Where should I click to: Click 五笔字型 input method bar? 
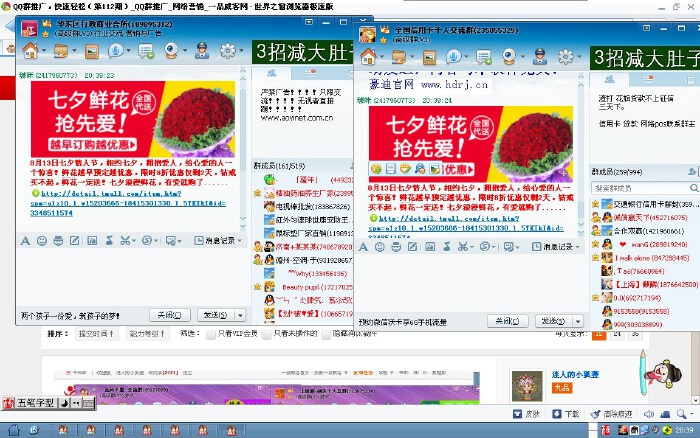pyautogui.click(x=48, y=403)
